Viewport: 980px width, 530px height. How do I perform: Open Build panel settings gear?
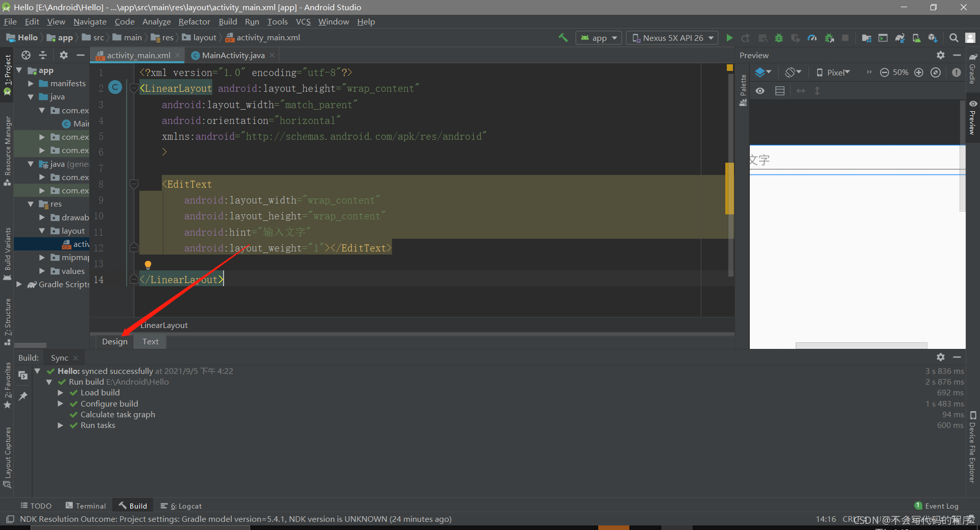click(941, 357)
